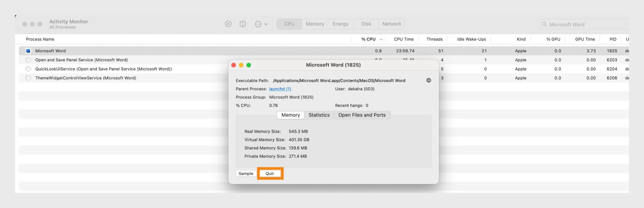644x208 pixels.
Task: Click the GPU Time value 3.73
Action: click(591, 51)
